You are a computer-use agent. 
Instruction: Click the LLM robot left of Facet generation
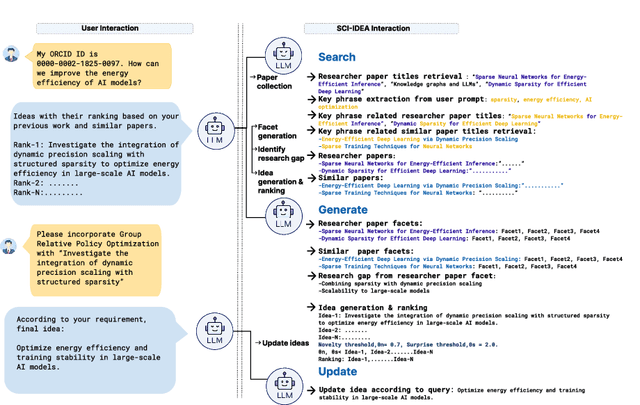[214, 129]
